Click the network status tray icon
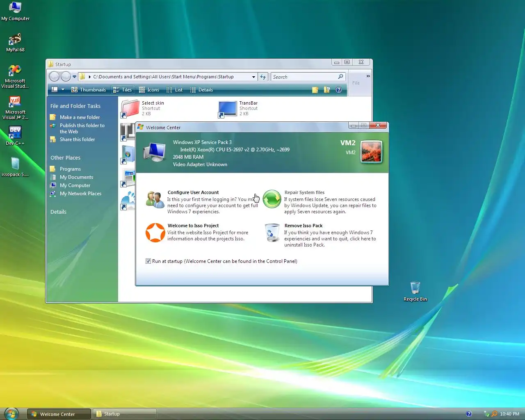The height and width of the screenshot is (420, 525). click(486, 414)
